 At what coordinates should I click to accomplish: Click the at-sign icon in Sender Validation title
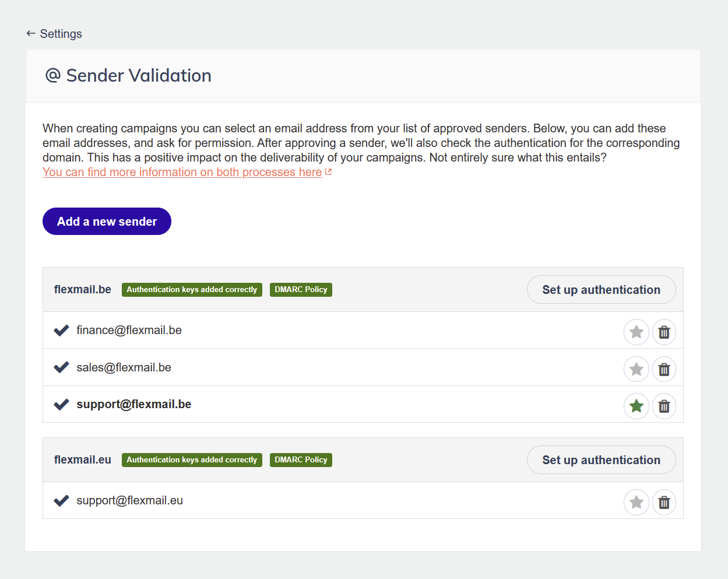pyautogui.click(x=53, y=75)
